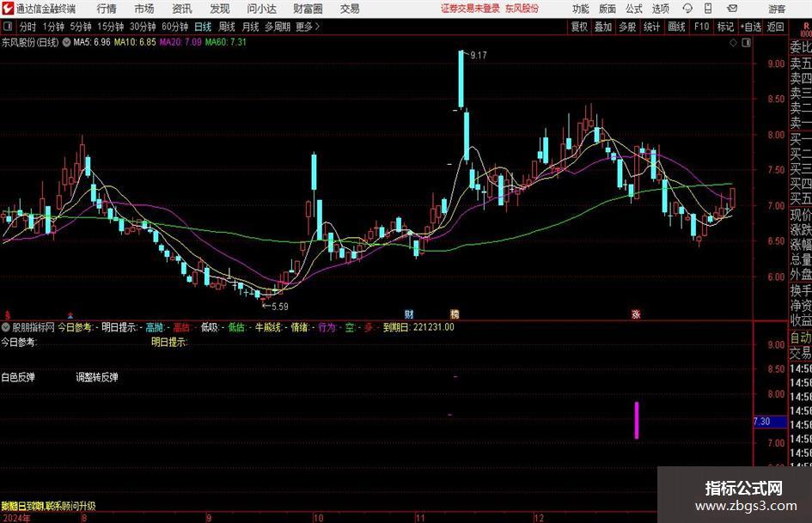Expand the 股朋指标网 sub-indicator dropdown
The width and height of the screenshot is (812, 523).
tap(6, 327)
